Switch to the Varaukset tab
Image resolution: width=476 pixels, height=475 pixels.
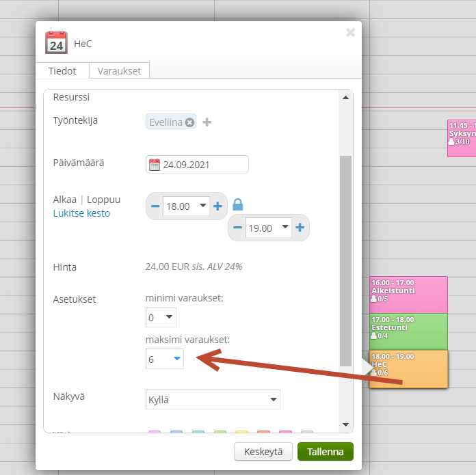(x=119, y=71)
